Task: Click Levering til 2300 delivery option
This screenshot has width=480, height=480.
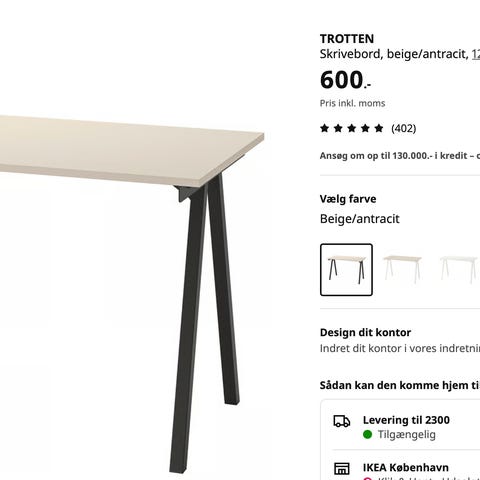Action: coord(406,420)
